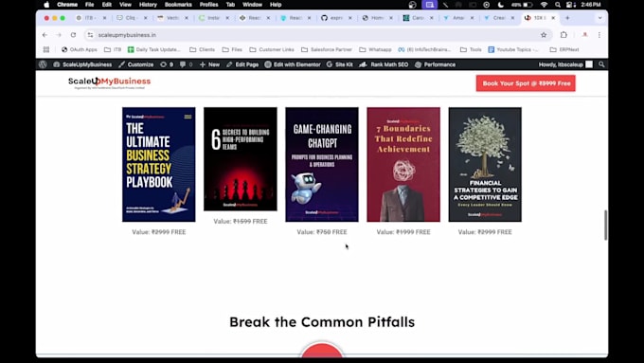The width and height of the screenshot is (644, 363).
Task: Open the apps grid in bookmarks bar
Action: [46, 49]
